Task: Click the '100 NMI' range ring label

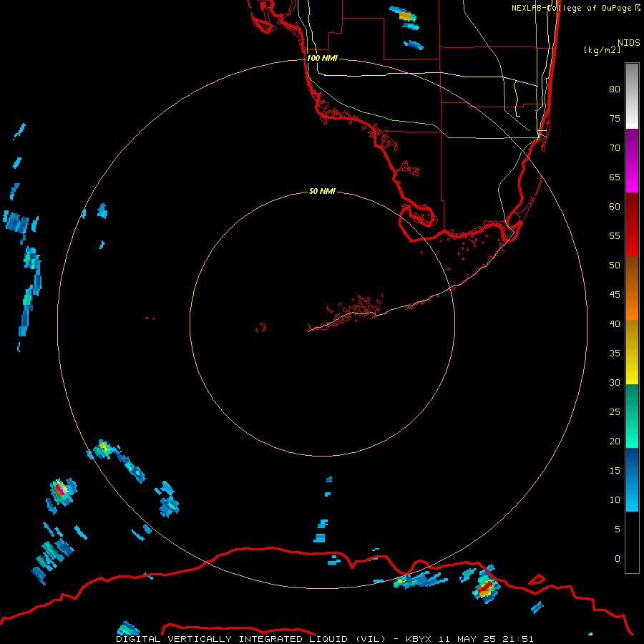Action: [x=322, y=59]
